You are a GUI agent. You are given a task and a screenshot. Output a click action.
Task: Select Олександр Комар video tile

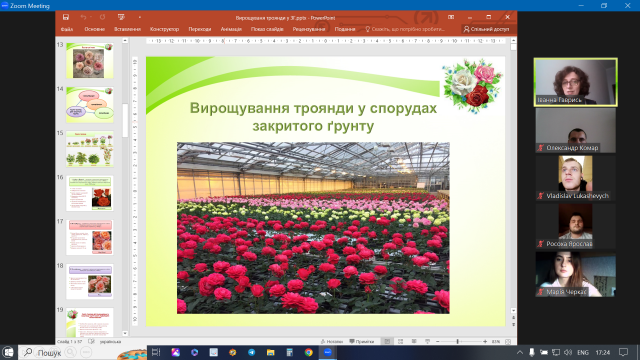576,130
